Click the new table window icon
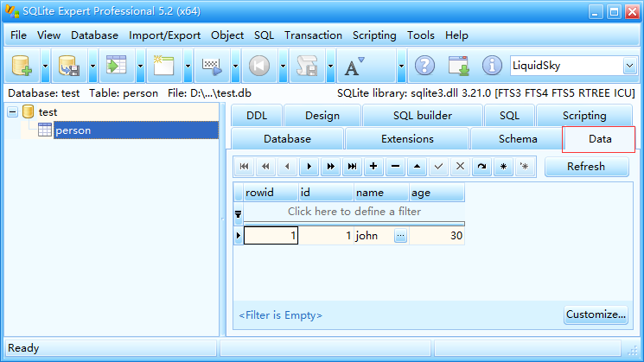This screenshot has height=362, width=644. (164, 66)
